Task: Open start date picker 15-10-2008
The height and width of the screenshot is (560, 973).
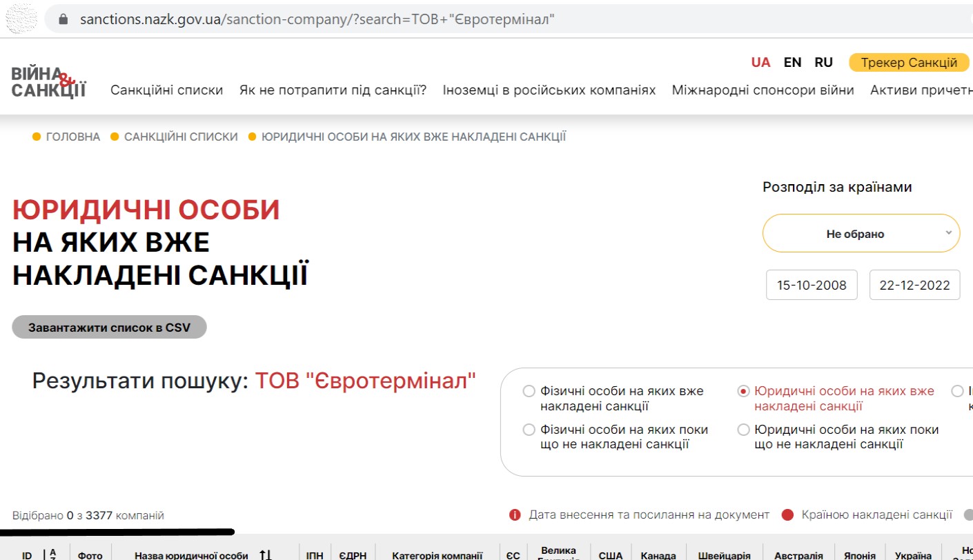Action: (812, 285)
